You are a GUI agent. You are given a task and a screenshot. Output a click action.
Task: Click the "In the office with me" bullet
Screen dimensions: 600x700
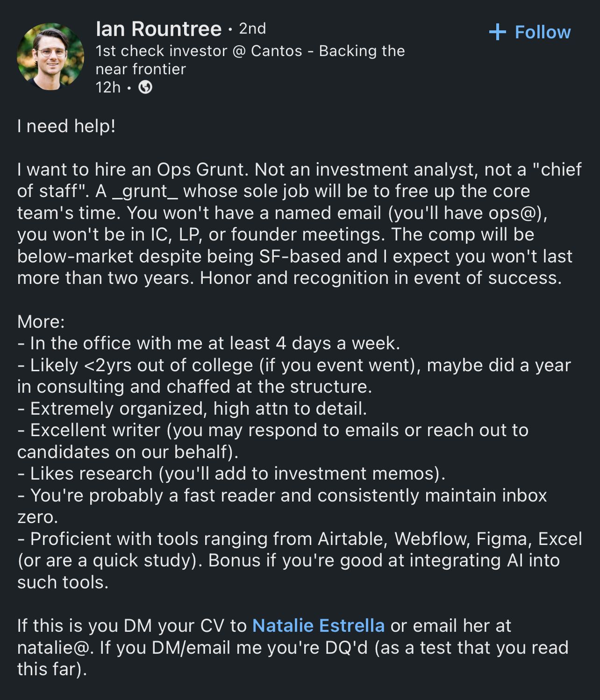tap(208, 343)
